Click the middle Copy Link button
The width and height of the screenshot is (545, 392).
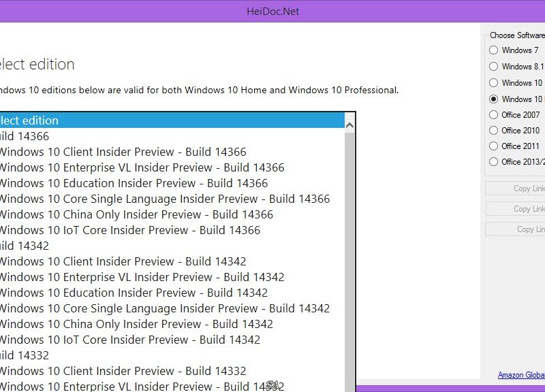[515, 209]
